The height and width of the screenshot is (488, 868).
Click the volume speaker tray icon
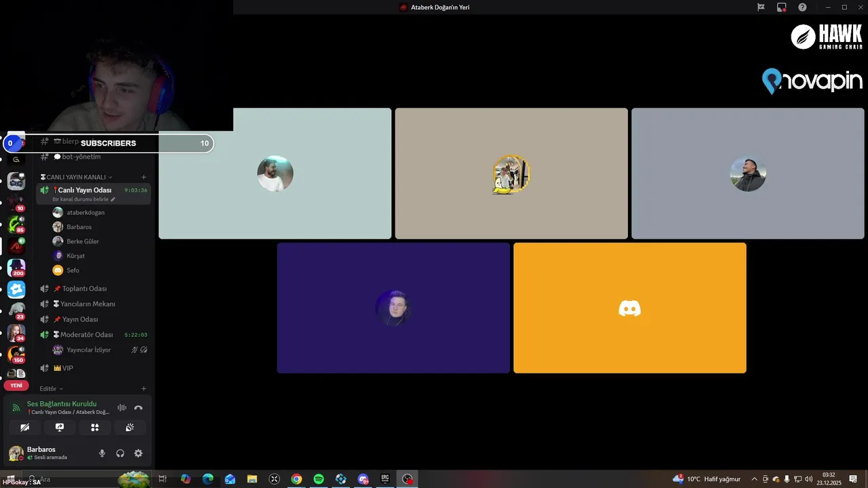pos(808,479)
